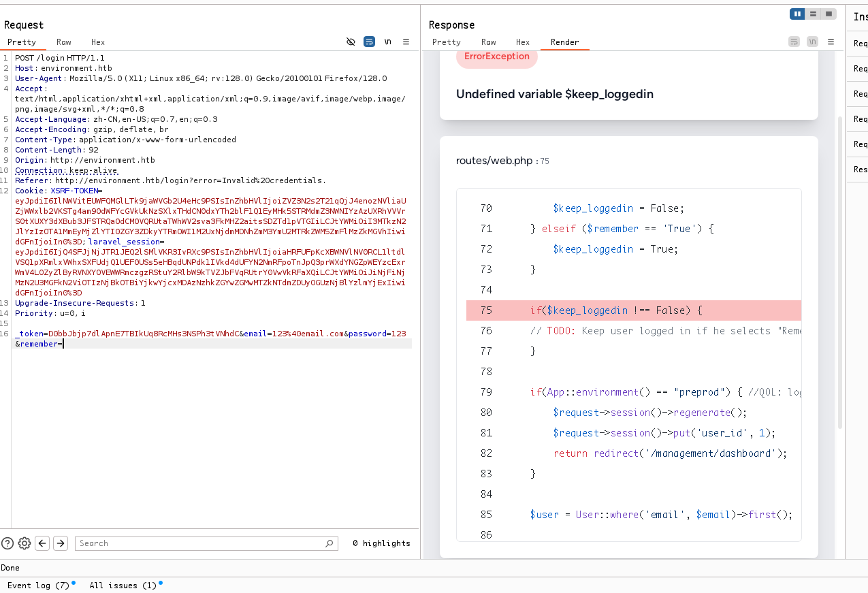Open the help question mark icon

point(7,543)
